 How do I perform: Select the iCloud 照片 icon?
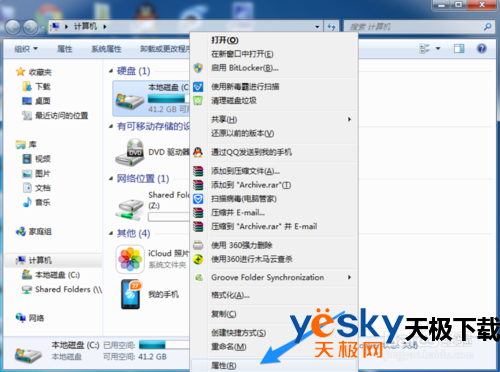tap(130, 259)
